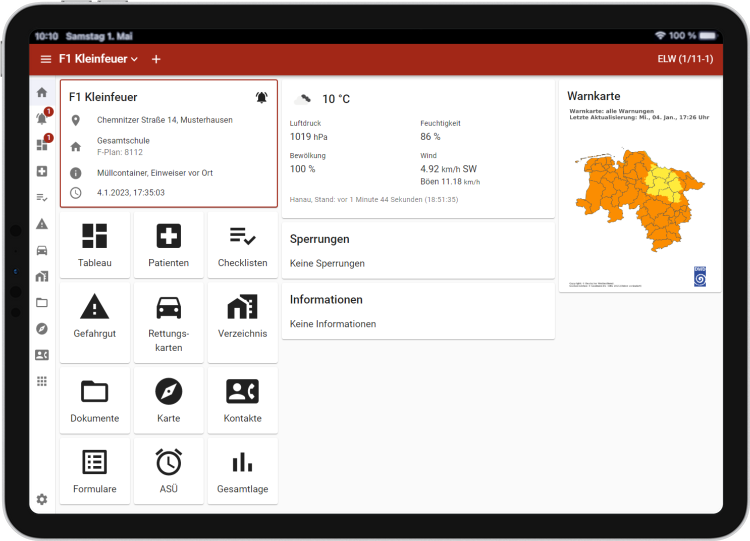The height and width of the screenshot is (541, 750).
Task: Open the Patienten tile
Action: (168, 245)
